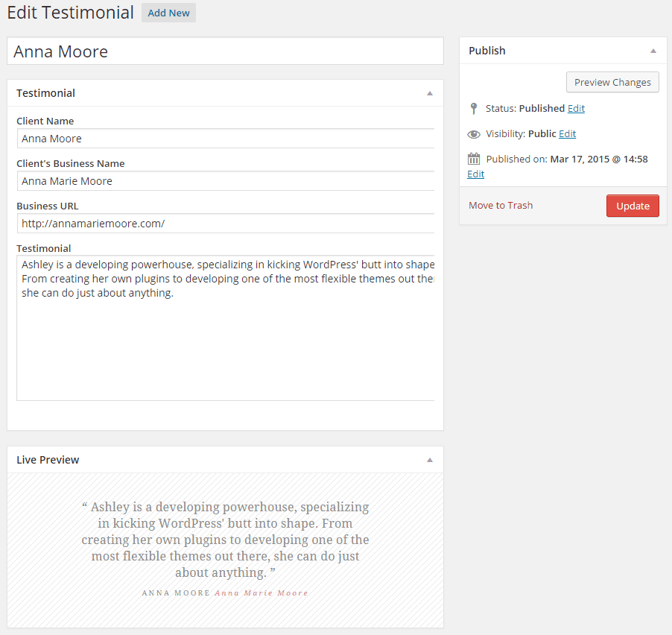
Task: Click the Preview Changes button
Action: click(612, 83)
